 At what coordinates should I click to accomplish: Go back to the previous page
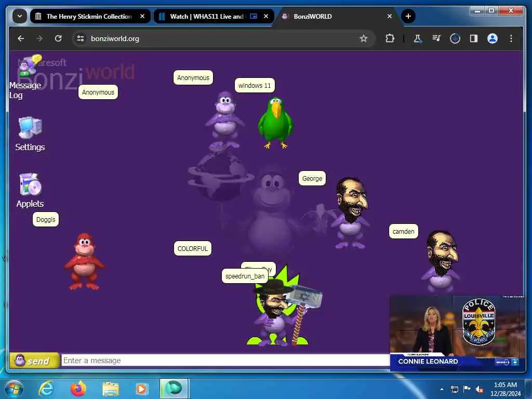coord(21,38)
